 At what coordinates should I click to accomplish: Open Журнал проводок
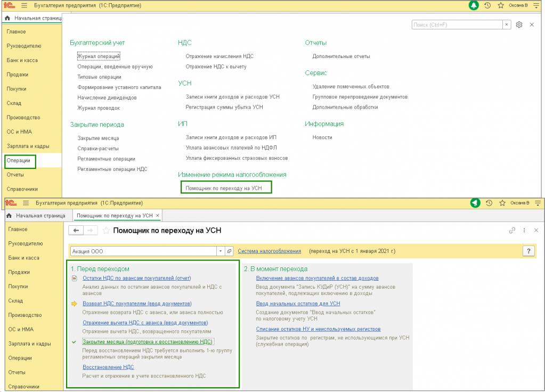[x=99, y=108]
